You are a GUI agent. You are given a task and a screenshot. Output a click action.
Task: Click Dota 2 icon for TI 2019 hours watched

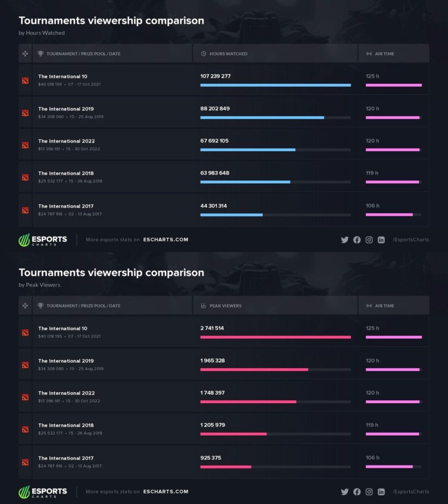click(x=25, y=113)
